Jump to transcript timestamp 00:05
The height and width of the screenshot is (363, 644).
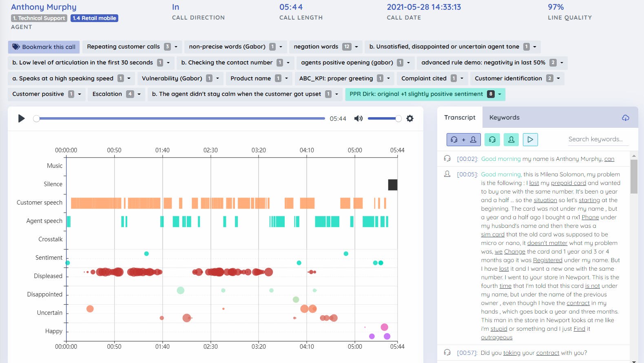pos(467,174)
